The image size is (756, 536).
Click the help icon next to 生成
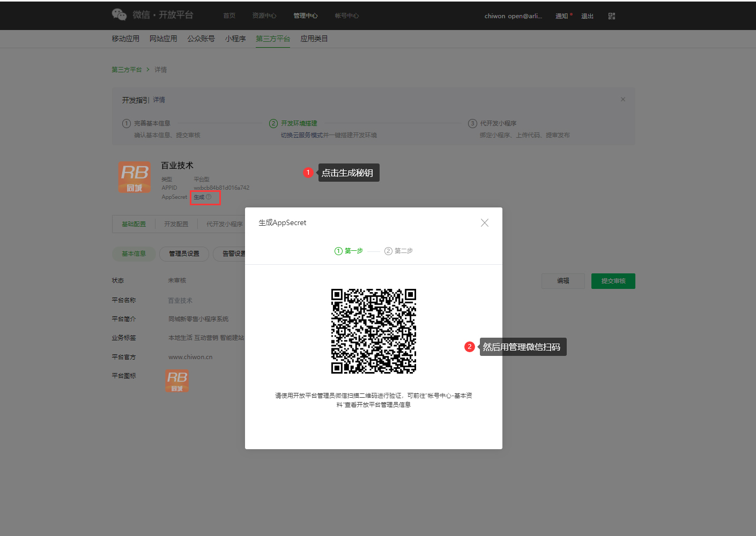(x=209, y=197)
